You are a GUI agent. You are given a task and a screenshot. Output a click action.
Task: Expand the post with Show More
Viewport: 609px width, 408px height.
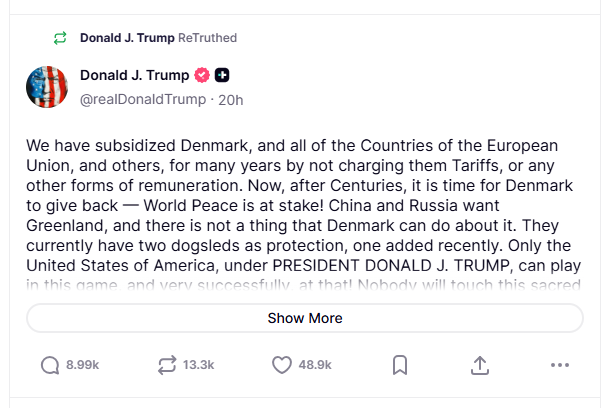tap(304, 318)
